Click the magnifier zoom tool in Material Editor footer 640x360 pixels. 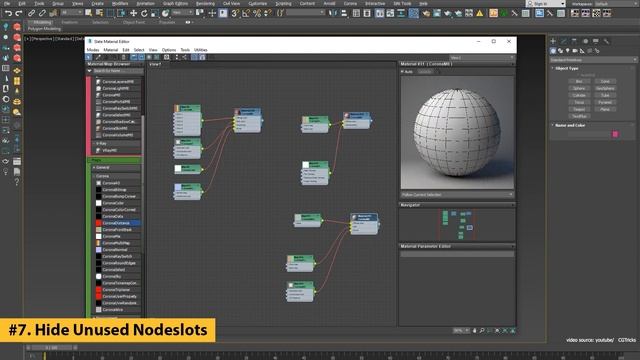482,331
